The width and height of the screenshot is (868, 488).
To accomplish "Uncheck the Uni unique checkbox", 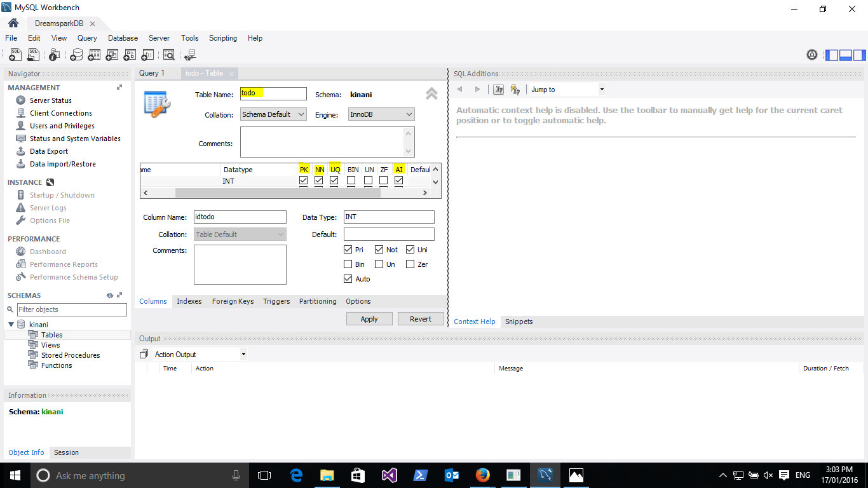I will point(410,250).
